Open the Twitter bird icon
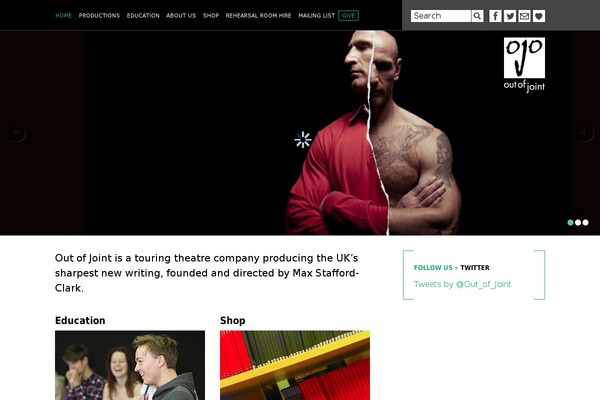 pyautogui.click(x=510, y=16)
